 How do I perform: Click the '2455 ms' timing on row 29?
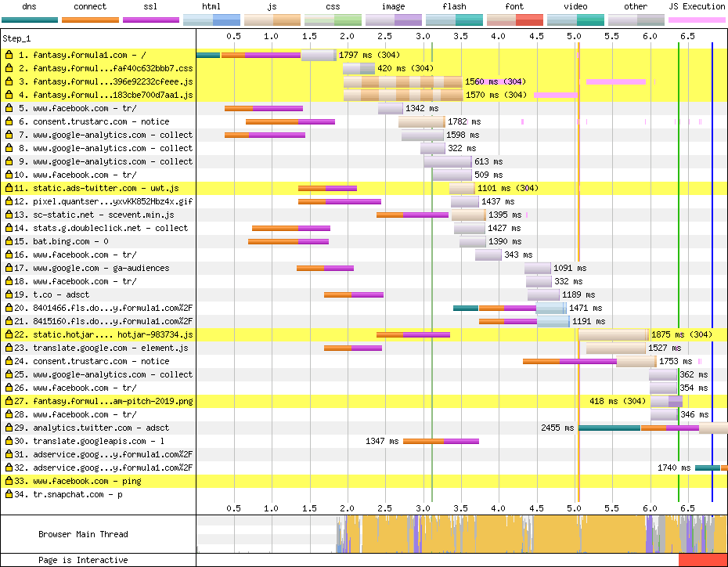point(557,428)
